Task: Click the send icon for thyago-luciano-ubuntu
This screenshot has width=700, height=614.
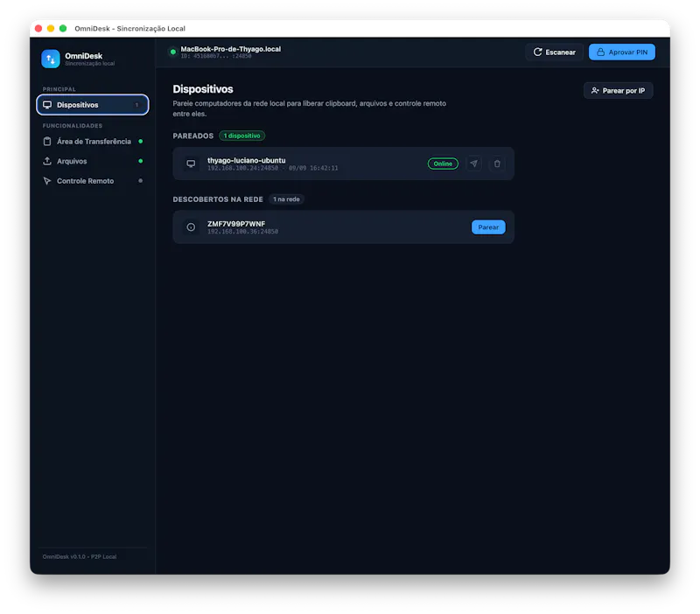Action: point(473,164)
